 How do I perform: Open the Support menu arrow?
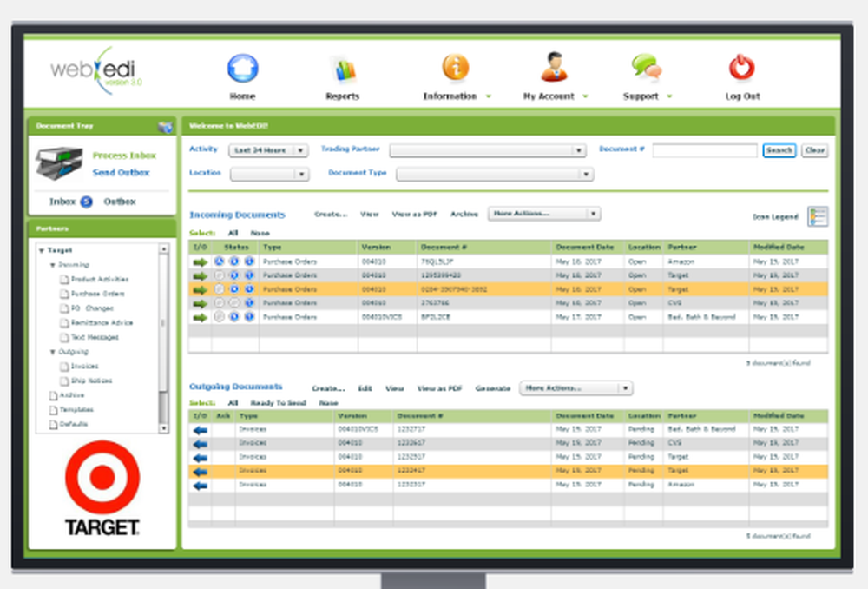click(x=669, y=96)
